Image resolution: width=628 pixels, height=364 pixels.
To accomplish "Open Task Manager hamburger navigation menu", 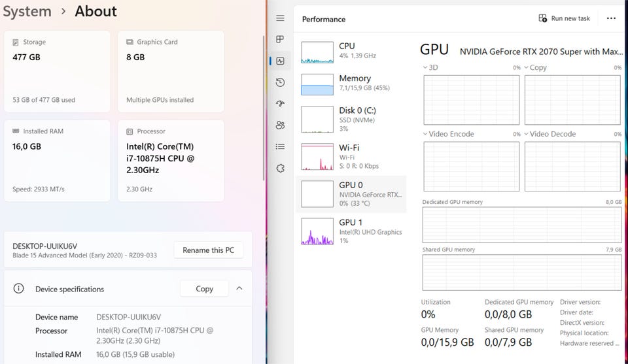I will click(x=280, y=18).
